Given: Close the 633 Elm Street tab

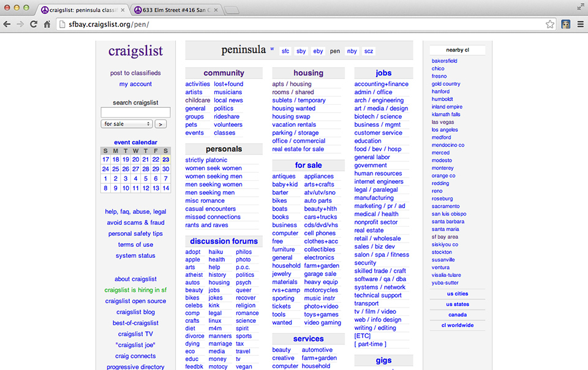Looking at the screenshot, I should (x=216, y=10).
